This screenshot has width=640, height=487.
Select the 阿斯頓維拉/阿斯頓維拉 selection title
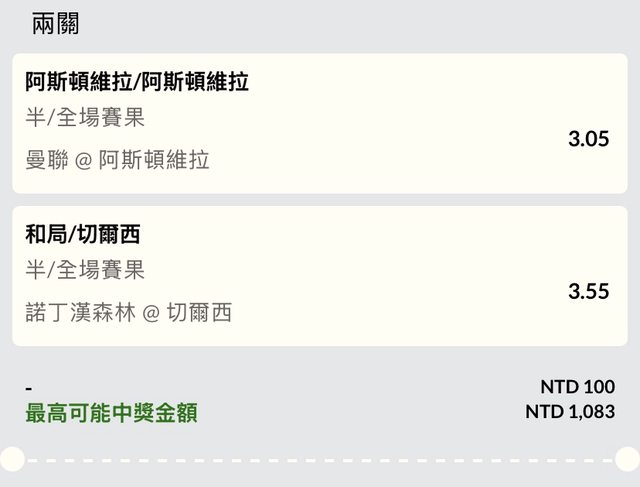click(137, 82)
